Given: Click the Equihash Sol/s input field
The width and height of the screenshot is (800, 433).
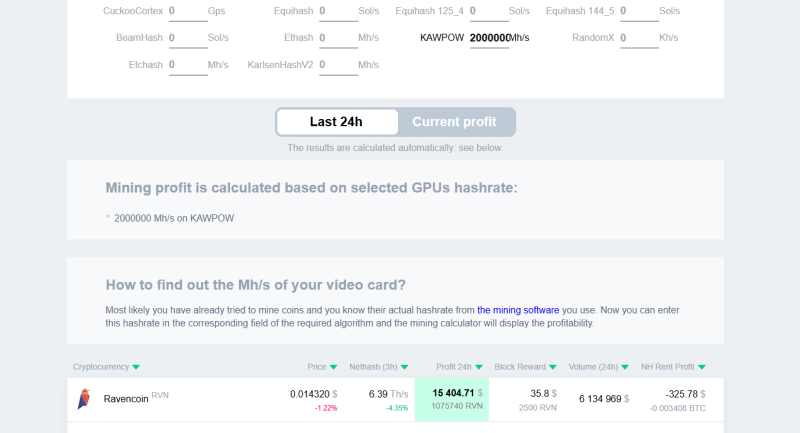Looking at the screenshot, I should [x=337, y=12].
